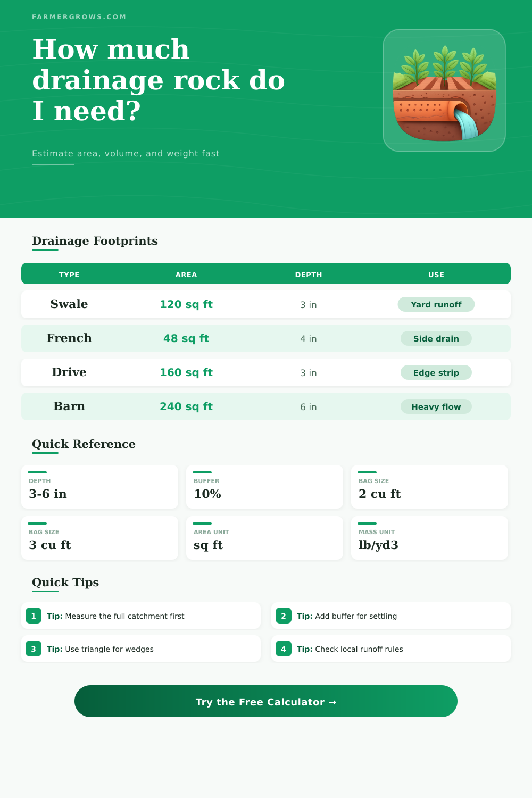Click the 4 in depth value

[x=309, y=339]
